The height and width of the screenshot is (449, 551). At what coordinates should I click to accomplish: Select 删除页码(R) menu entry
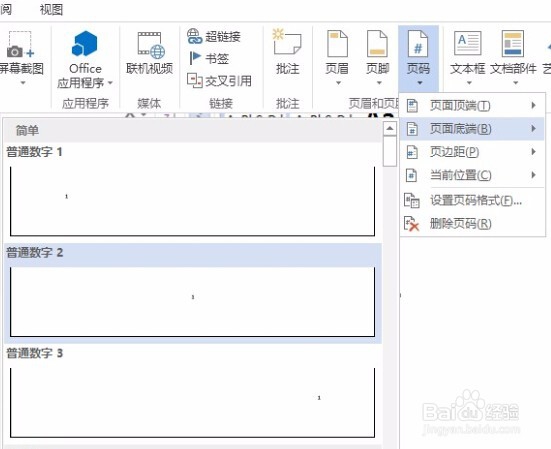point(473,223)
